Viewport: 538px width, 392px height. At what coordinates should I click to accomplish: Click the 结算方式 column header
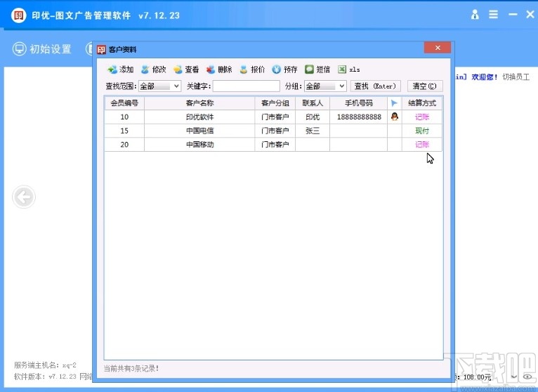click(x=422, y=103)
